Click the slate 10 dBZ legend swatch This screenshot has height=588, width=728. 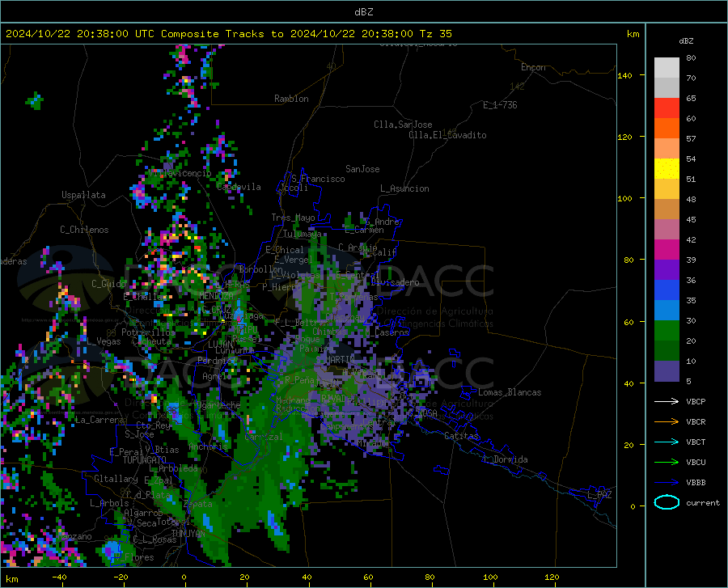coord(667,370)
